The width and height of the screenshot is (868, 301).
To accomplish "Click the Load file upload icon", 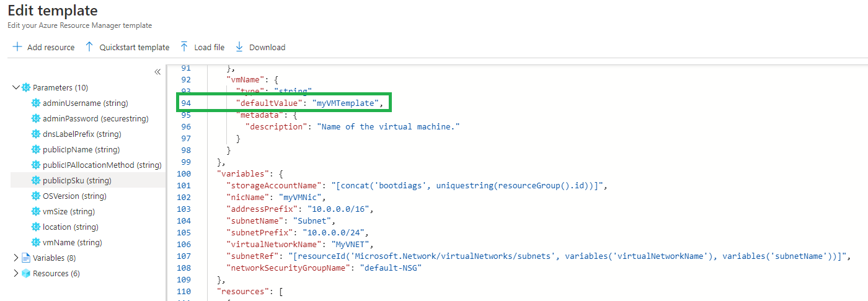I will [x=184, y=47].
